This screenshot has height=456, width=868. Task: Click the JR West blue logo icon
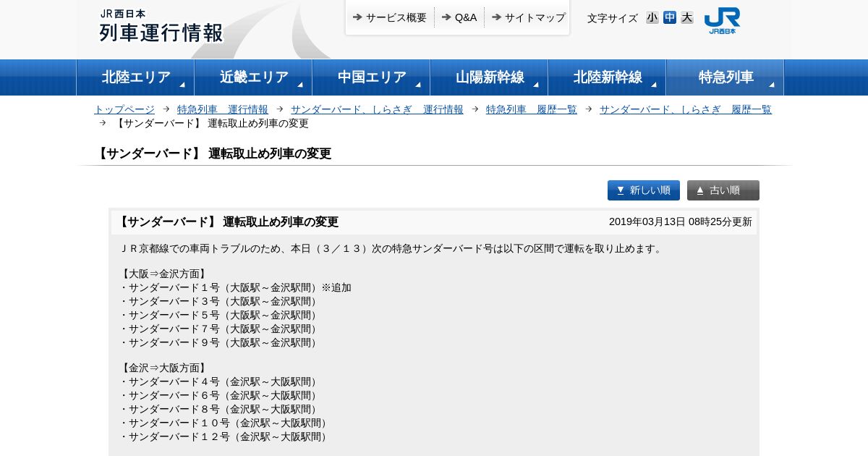tap(722, 20)
